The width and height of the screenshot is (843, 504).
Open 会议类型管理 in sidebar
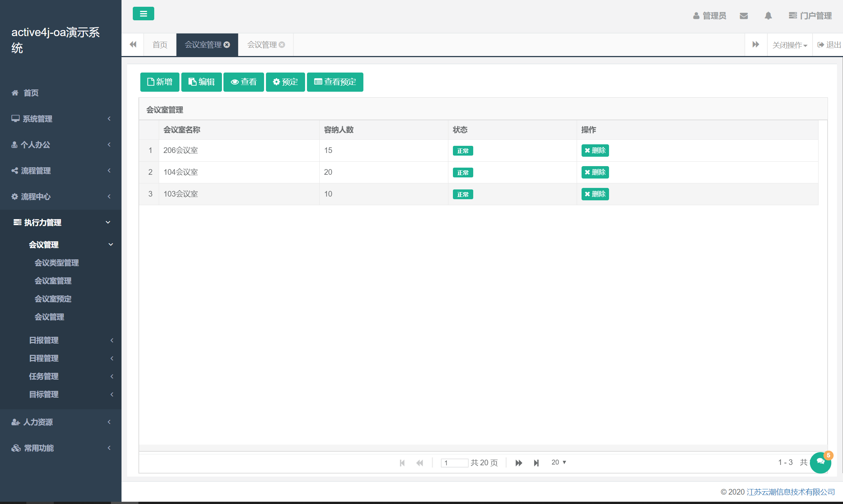[x=56, y=263]
